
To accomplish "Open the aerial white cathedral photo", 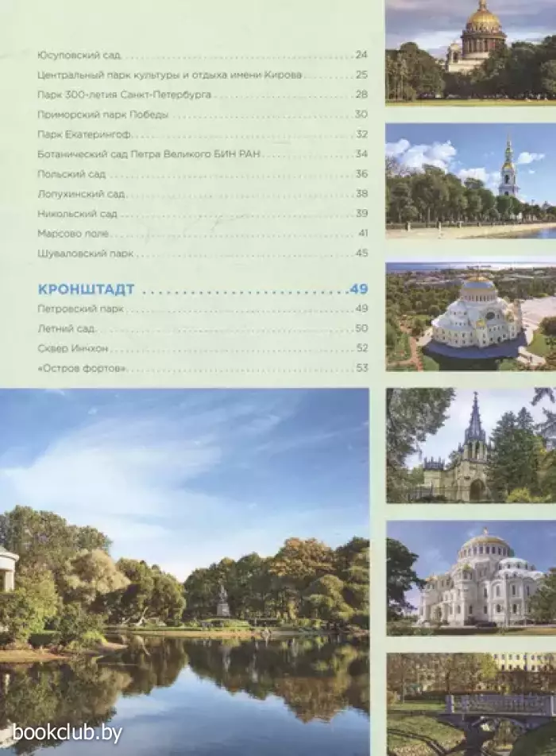I will point(471,316).
